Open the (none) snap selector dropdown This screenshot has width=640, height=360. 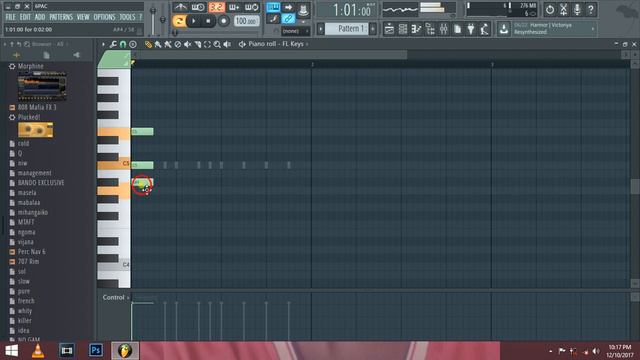tap(296, 31)
